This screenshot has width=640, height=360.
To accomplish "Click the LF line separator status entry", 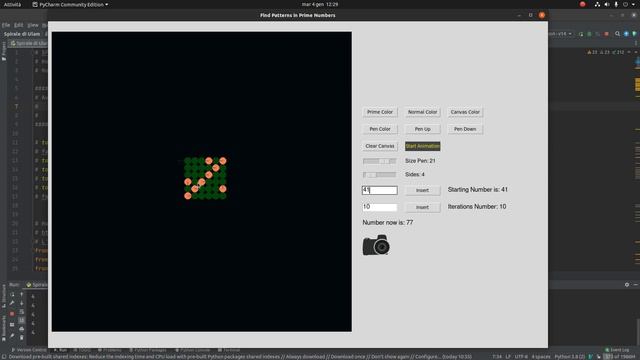I will pyautogui.click(x=508, y=357).
